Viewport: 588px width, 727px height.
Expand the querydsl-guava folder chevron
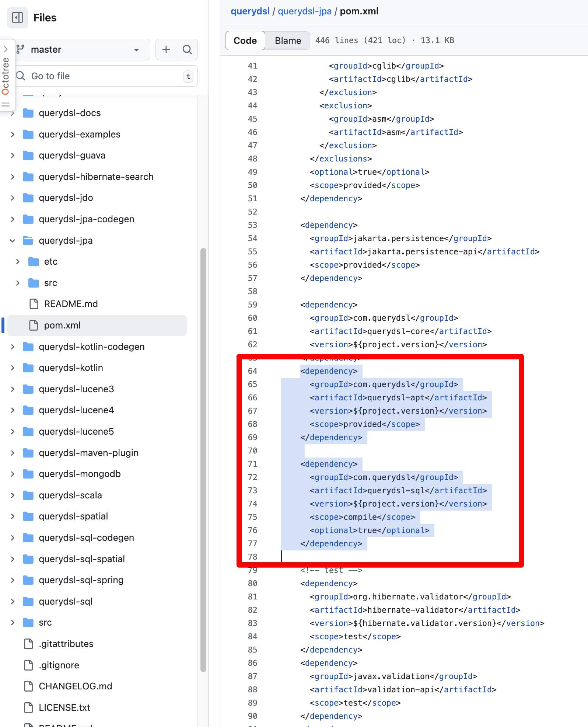tap(13, 156)
